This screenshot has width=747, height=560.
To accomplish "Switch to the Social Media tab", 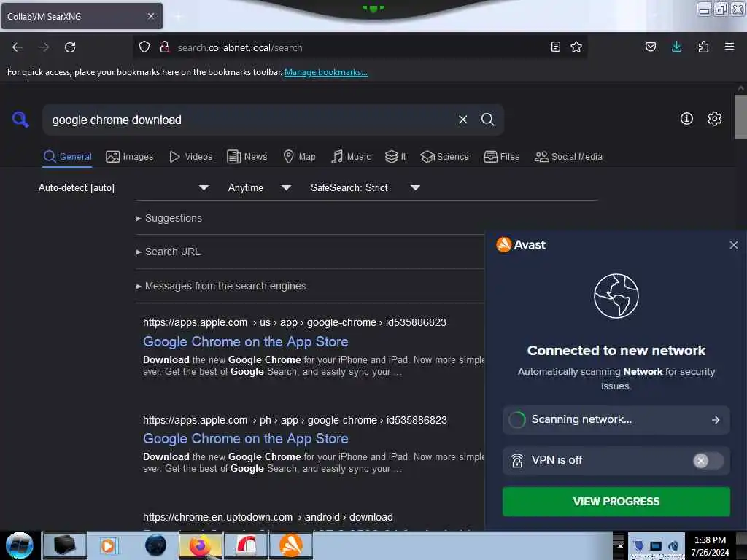I will tap(568, 157).
